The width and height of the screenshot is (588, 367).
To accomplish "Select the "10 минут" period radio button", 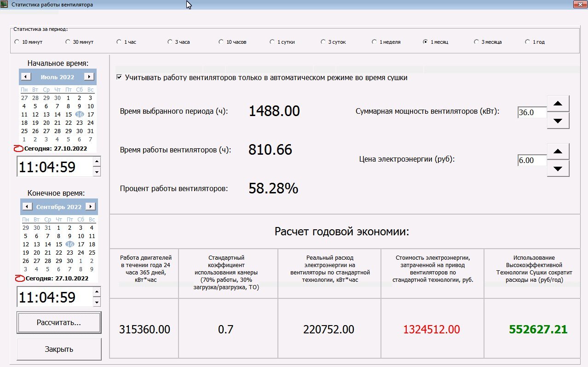I will pyautogui.click(x=17, y=41).
